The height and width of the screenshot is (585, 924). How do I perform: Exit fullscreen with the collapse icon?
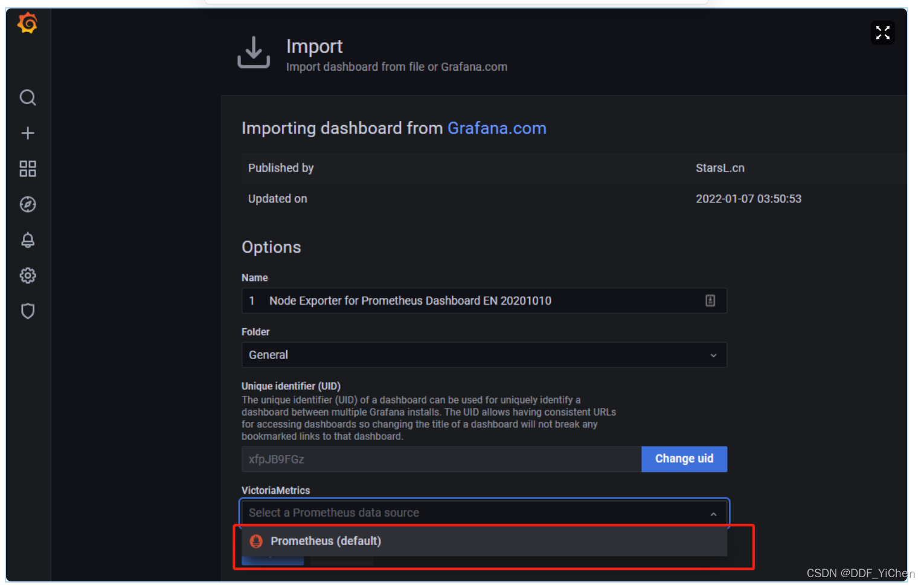(x=883, y=33)
